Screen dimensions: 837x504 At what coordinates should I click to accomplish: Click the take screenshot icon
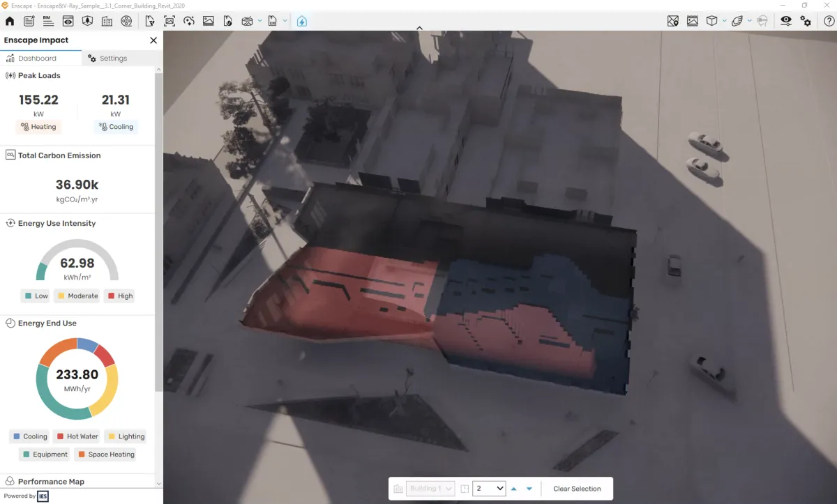tap(169, 21)
